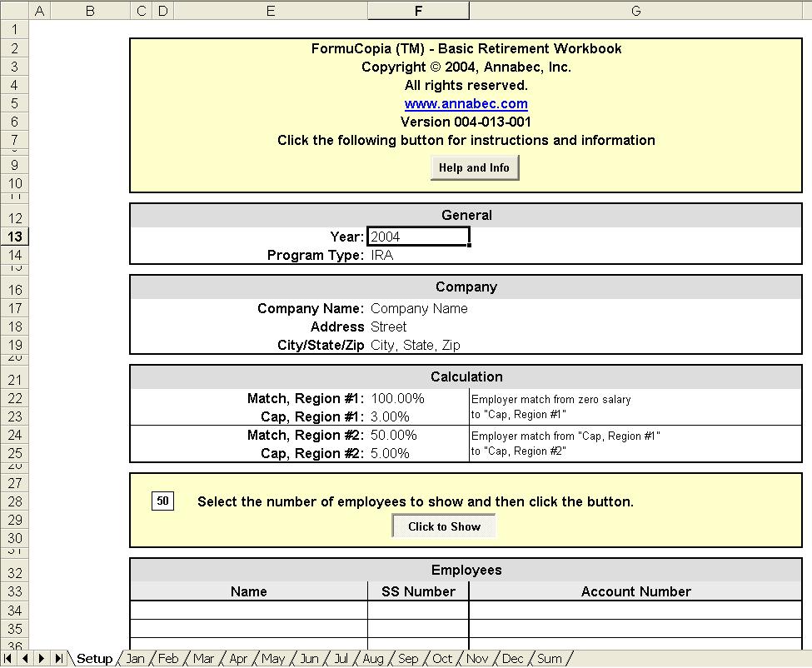Screen dimensions: 812x668
Task: Switch to the Nov sheet tab
Action: [x=477, y=659]
